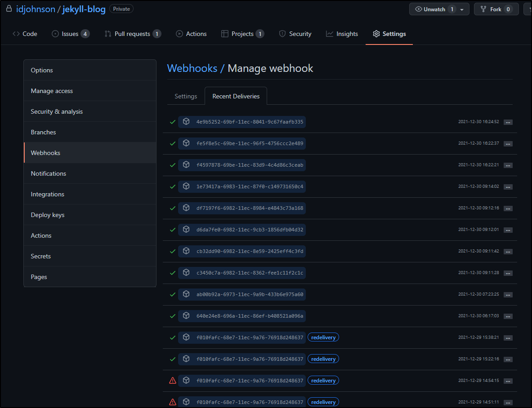This screenshot has height=408, width=532.
Task: Open Manage access in the sidebar
Action: click(90, 91)
